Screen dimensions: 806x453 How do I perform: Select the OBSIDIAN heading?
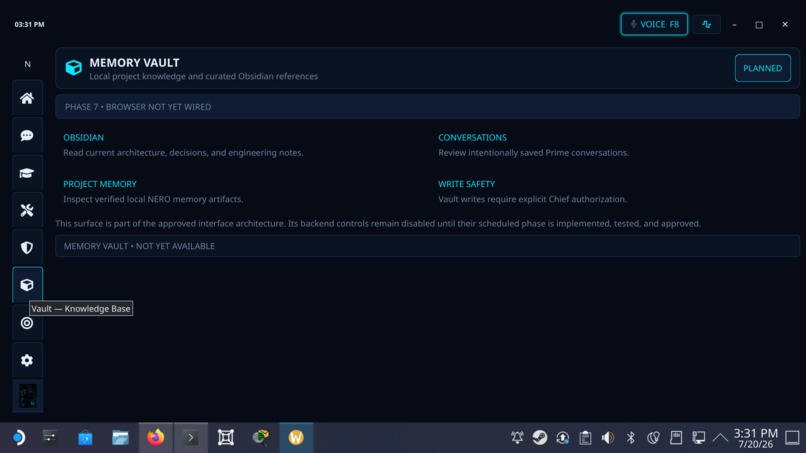pyautogui.click(x=83, y=137)
